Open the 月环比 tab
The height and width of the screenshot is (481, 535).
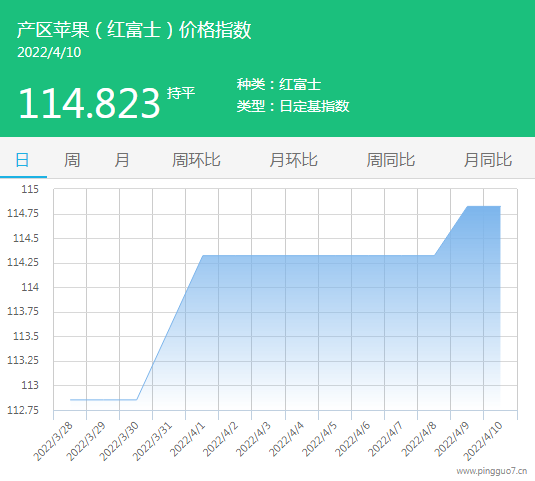[x=293, y=160]
